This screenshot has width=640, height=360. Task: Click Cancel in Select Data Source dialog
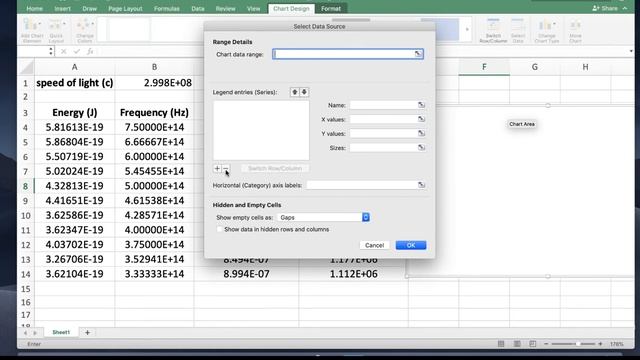tap(374, 245)
